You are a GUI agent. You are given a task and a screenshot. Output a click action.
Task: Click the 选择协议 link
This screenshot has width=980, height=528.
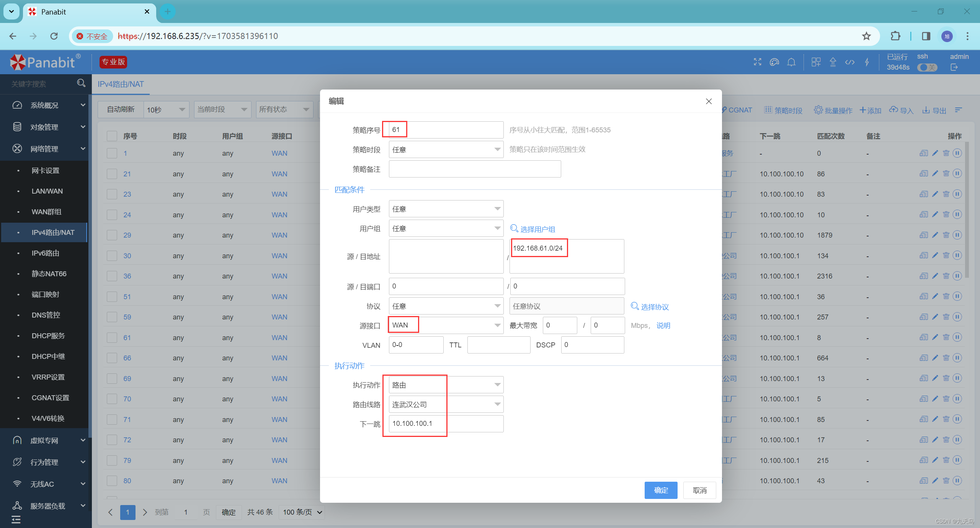[650, 307]
